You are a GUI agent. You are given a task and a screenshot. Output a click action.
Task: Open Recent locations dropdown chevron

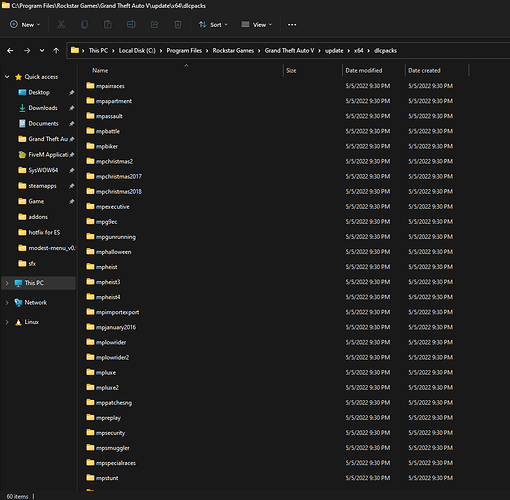(42, 51)
